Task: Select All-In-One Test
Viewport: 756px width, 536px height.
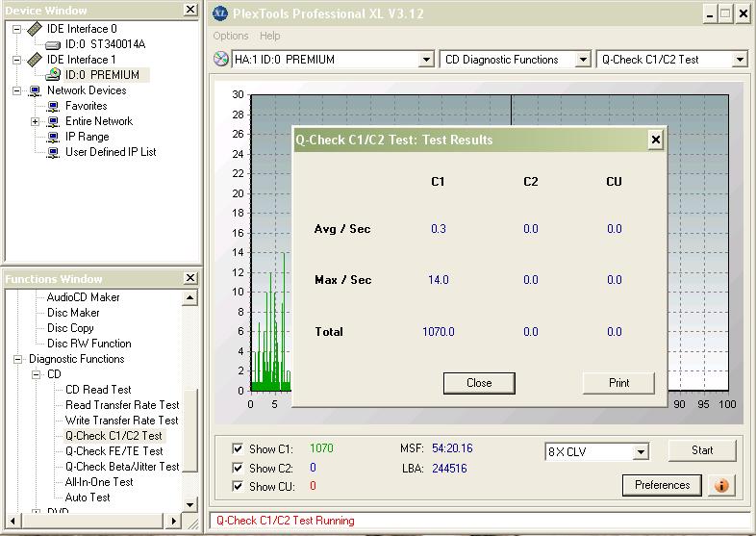Action: (x=99, y=482)
